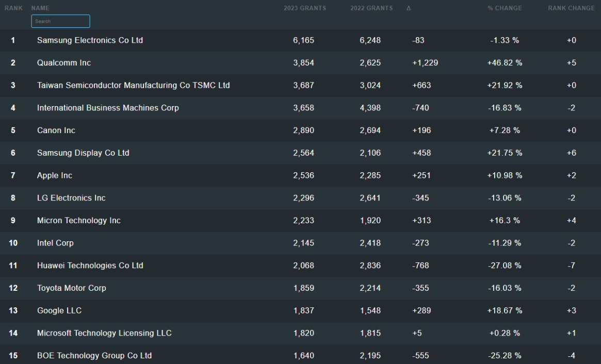This screenshot has height=364, width=601.
Task: Select the Samsung Display Co Ltd row
Action: 83,153
